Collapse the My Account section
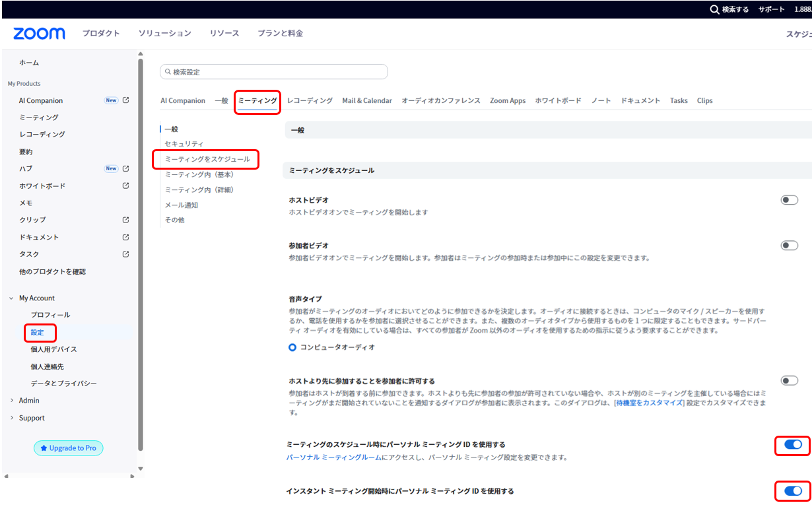 tap(11, 298)
